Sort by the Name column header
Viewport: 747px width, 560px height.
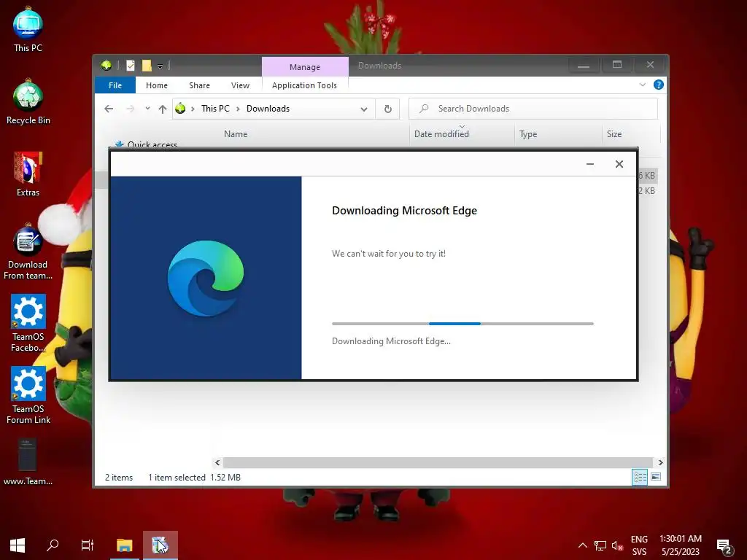(236, 134)
